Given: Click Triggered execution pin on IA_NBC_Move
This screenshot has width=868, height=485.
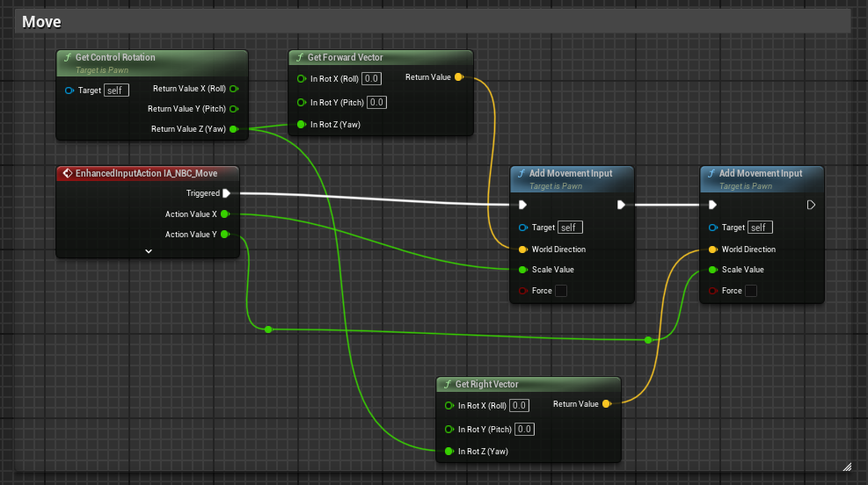Looking at the screenshot, I should point(226,193).
